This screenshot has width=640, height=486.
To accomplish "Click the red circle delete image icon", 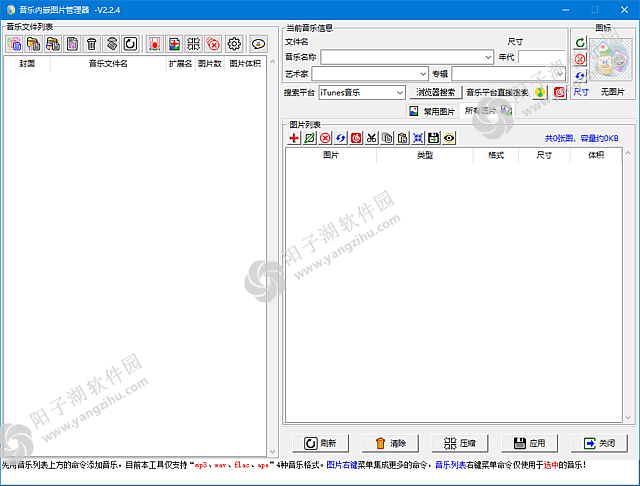I will [x=325, y=138].
